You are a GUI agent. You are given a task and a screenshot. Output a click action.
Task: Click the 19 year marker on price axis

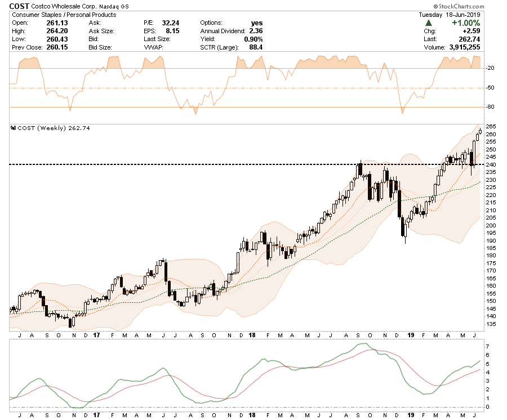[411, 335]
